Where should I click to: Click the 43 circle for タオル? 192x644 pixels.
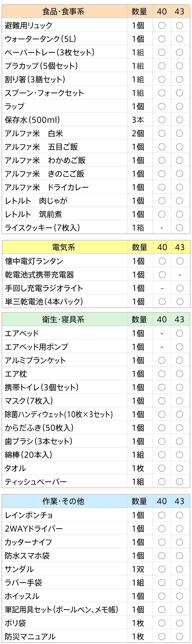(x=180, y=468)
